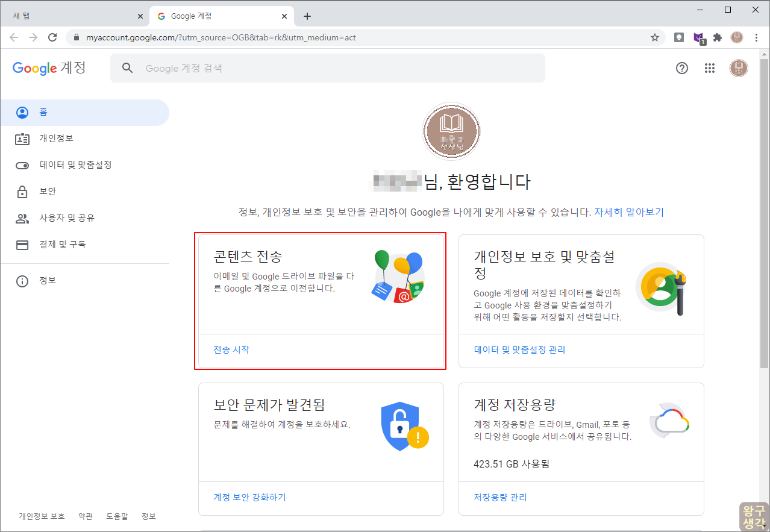The width and height of the screenshot is (770, 532).
Task: Click the browser address bar URL
Action: coord(221,37)
